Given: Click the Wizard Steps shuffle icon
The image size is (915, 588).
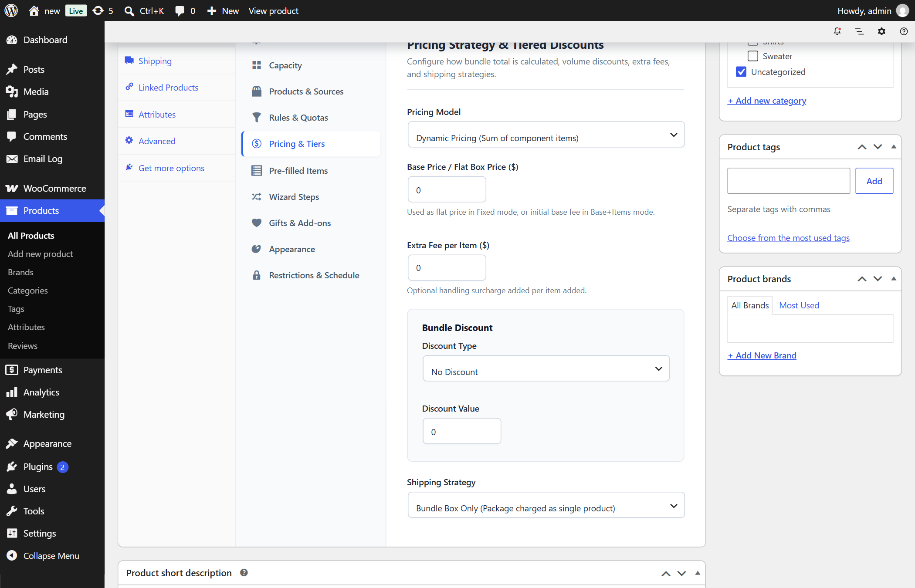Looking at the screenshot, I should (257, 197).
